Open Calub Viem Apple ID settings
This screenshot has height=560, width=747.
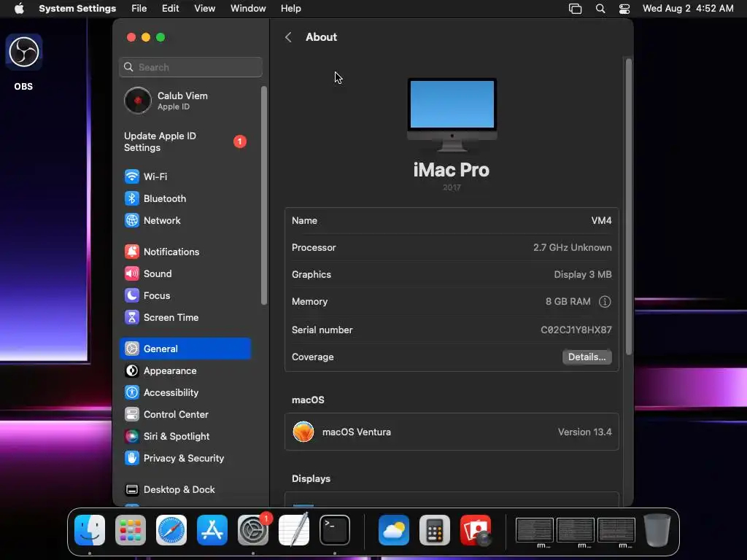coord(185,101)
